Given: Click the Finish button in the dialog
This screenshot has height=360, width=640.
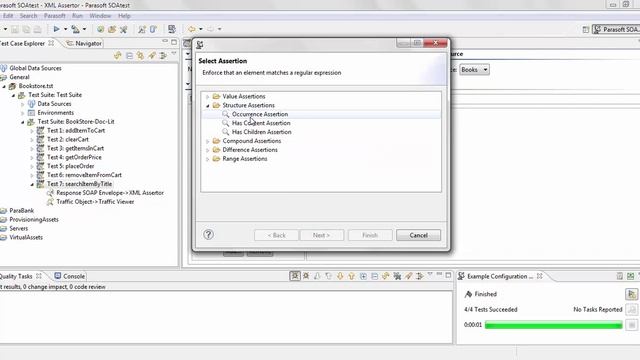Looking at the screenshot, I should 370,235.
